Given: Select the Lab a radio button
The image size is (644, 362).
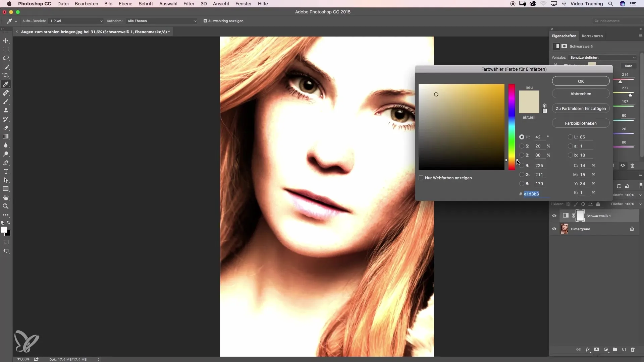Looking at the screenshot, I should pos(570,146).
